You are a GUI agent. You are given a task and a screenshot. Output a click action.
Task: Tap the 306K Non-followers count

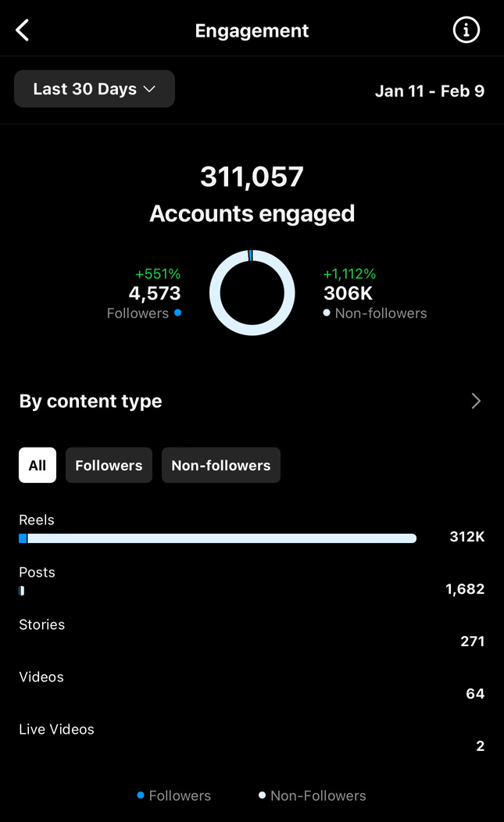point(349,294)
